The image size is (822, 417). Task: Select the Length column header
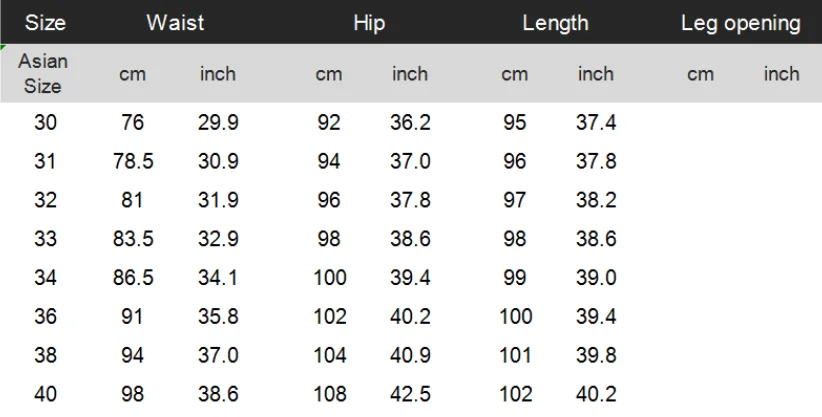pyautogui.click(x=555, y=23)
